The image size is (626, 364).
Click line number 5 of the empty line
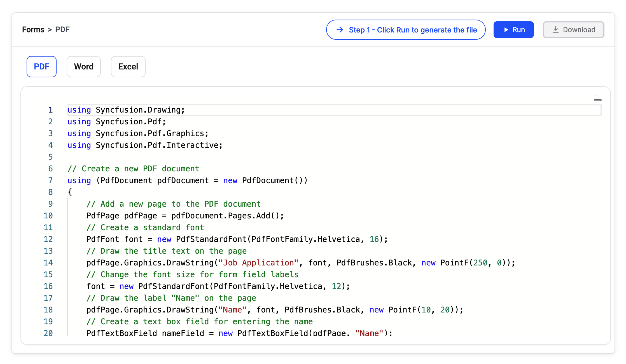[50, 157]
